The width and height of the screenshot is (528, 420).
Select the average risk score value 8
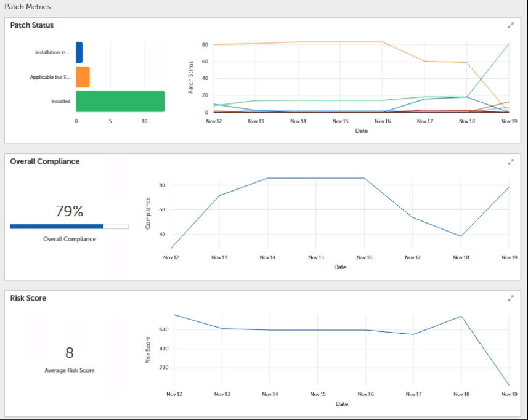coord(70,353)
